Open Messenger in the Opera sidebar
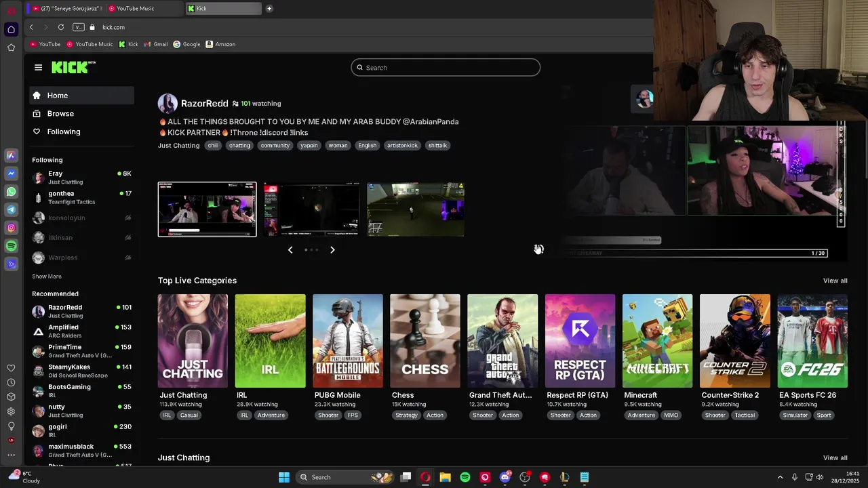The image size is (868, 488). click(x=11, y=174)
